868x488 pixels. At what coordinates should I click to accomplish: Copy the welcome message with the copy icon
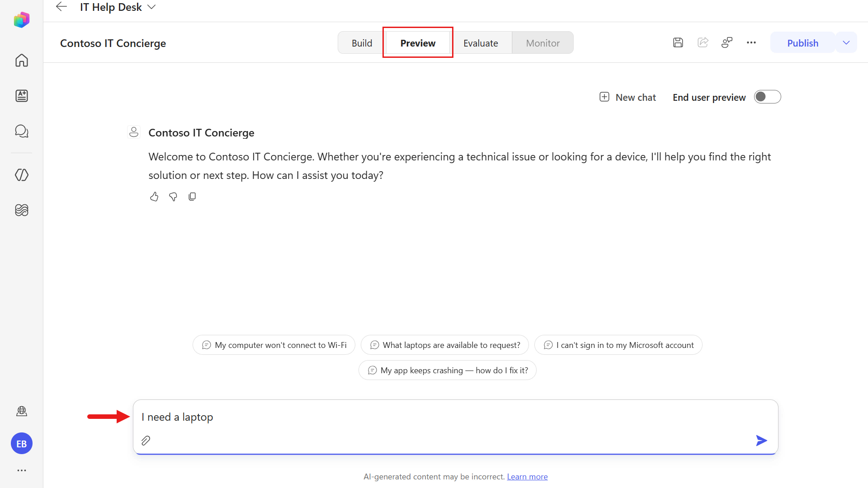(192, 197)
